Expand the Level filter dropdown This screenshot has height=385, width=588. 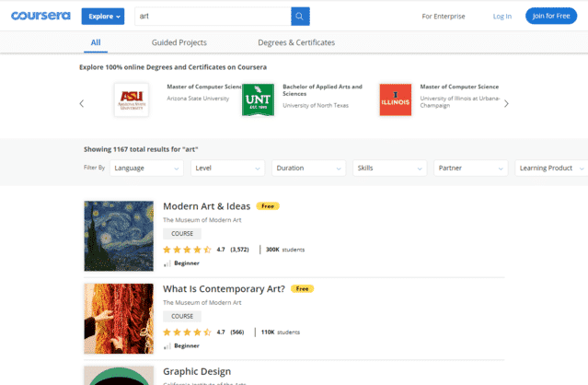227,169
